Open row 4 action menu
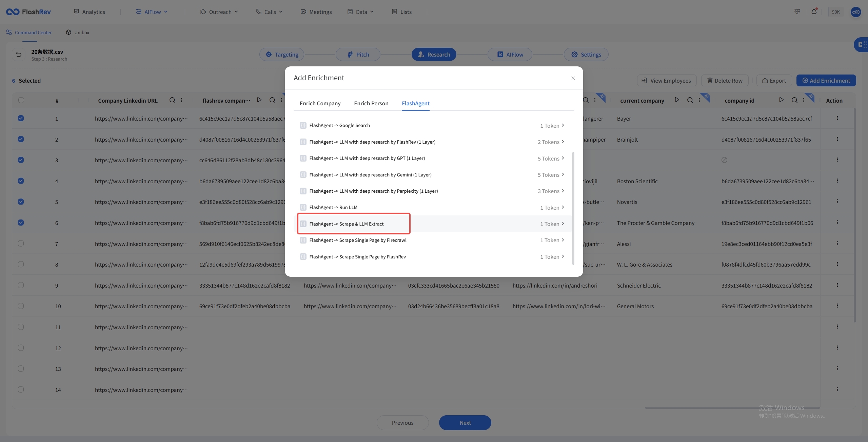This screenshot has height=442, width=868. [837, 181]
